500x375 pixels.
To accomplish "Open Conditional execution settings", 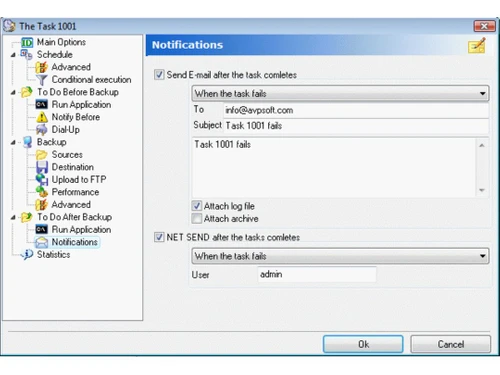I will (x=91, y=80).
